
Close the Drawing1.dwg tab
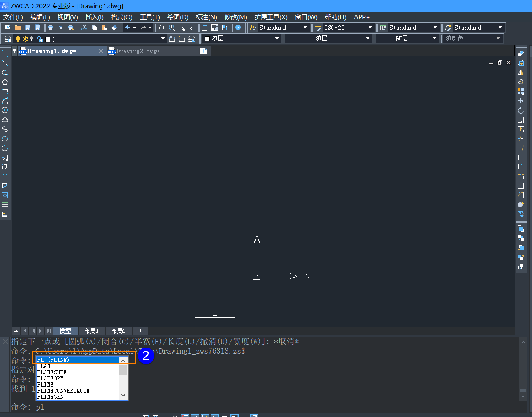[101, 51]
